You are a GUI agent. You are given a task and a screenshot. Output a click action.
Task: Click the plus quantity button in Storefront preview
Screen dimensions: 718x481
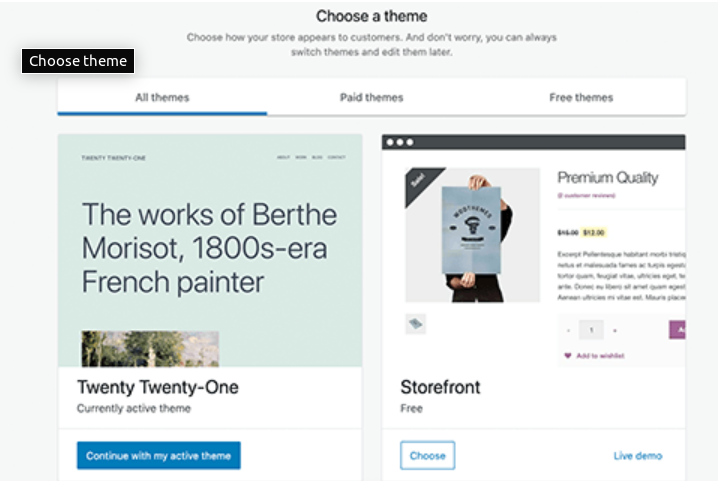click(x=615, y=330)
